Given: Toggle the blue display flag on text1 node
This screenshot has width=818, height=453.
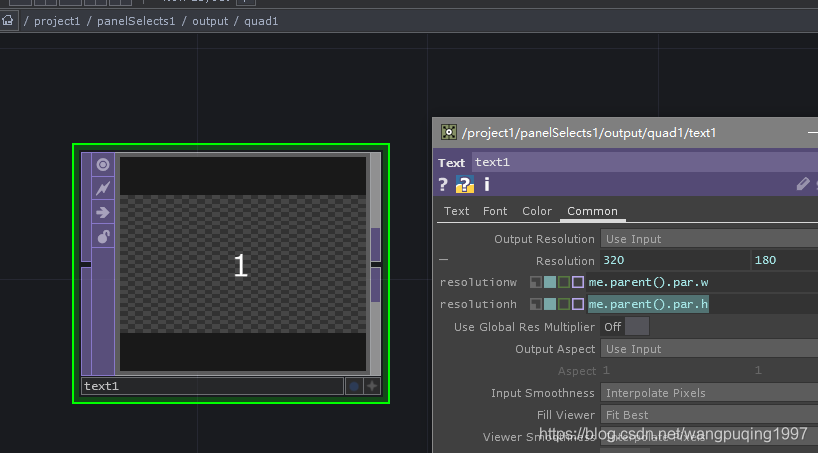Looking at the screenshot, I should (x=354, y=386).
